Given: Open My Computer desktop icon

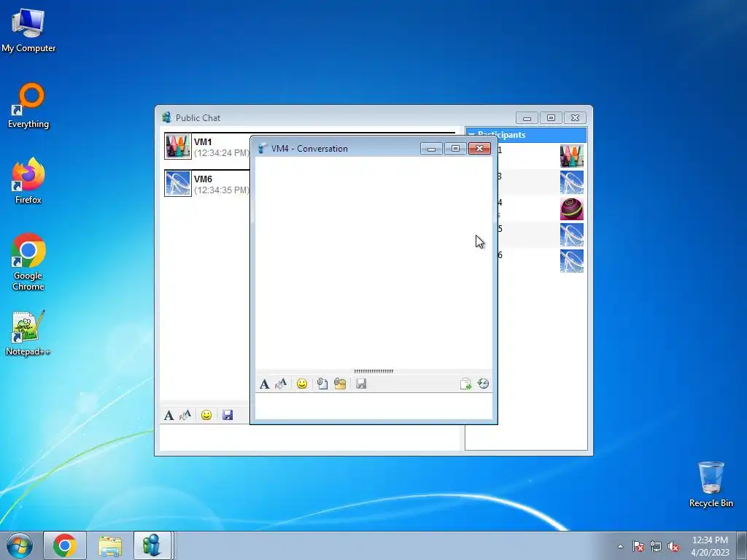Looking at the screenshot, I should [x=28, y=31].
